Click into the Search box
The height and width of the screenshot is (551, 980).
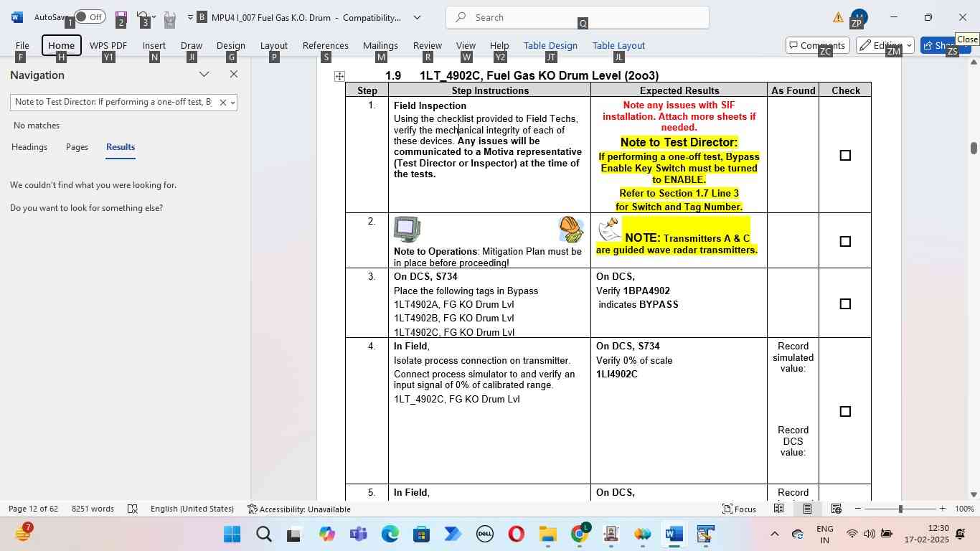[x=578, y=17]
